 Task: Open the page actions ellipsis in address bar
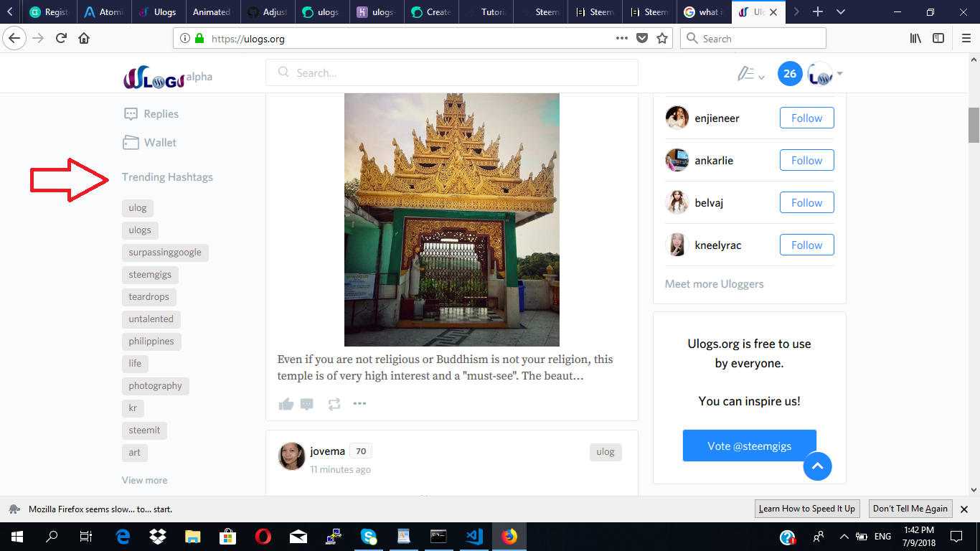pos(621,38)
